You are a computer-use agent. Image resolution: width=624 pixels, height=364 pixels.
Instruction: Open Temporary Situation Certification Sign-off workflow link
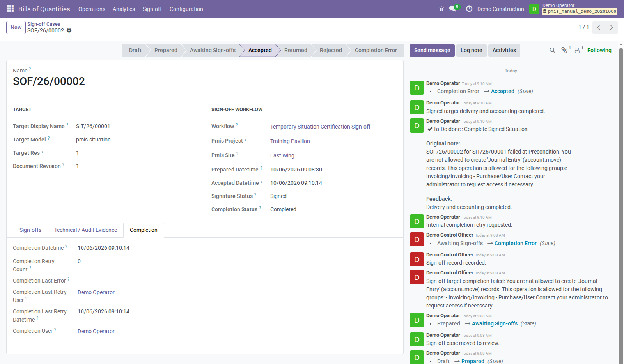click(x=320, y=127)
